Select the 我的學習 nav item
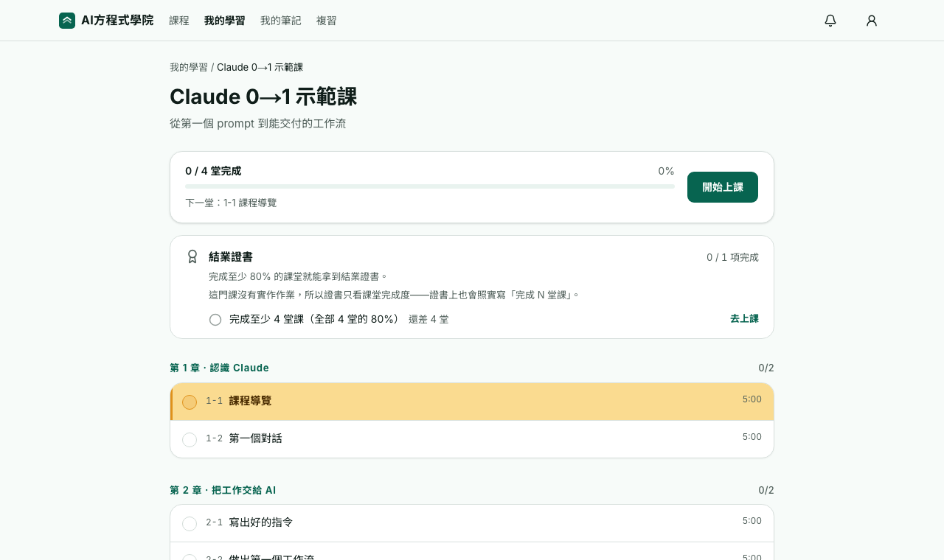 [x=225, y=21]
